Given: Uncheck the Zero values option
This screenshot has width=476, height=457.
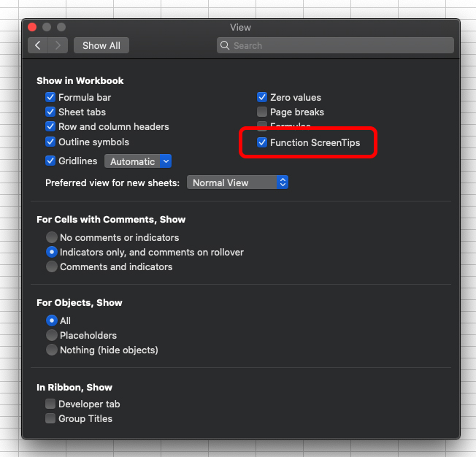Looking at the screenshot, I should tap(262, 97).
